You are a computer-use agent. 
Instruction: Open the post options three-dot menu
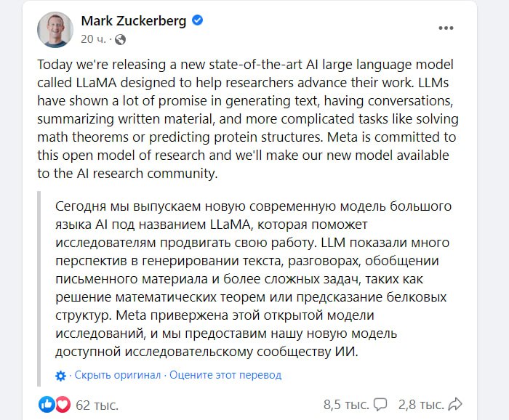(x=446, y=28)
